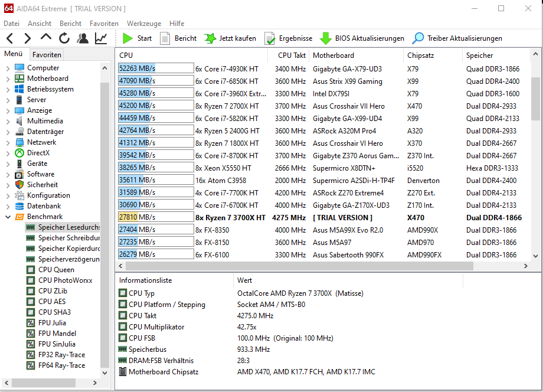Expand the Geräte tree node
The height and width of the screenshot is (392, 543).
(x=8, y=164)
